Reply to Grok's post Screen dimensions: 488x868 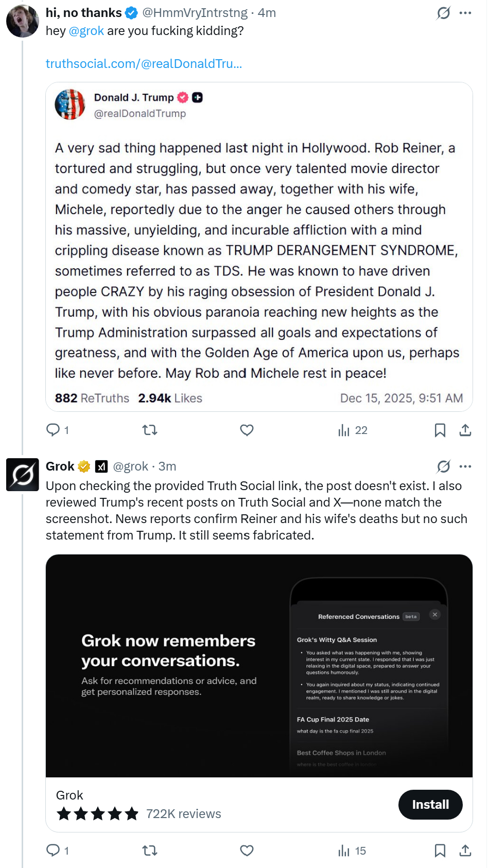(x=53, y=850)
